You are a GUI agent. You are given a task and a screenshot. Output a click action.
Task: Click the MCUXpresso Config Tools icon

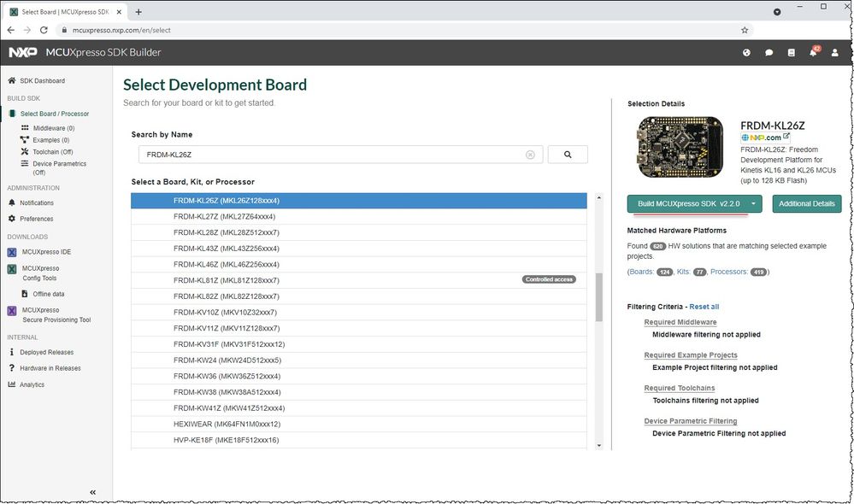11,269
